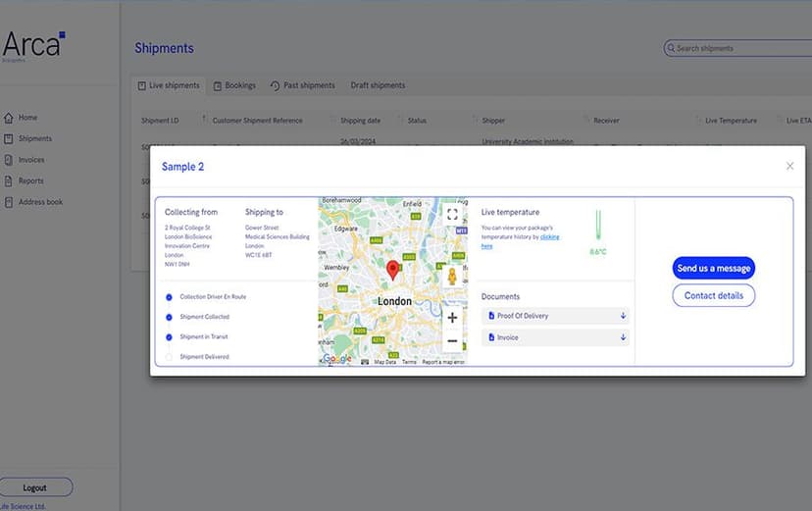Click the Home icon in sidebar

9,118
